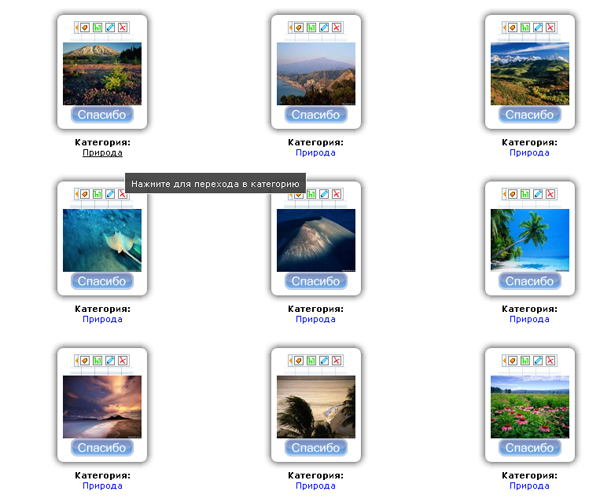
Task: Open the palm tree tropical beach thumbnail
Action: point(530,240)
